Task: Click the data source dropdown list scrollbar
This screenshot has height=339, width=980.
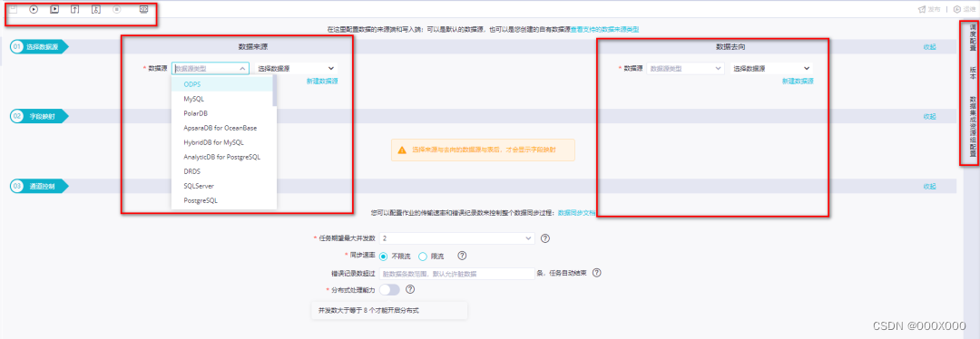Action: pos(274,92)
